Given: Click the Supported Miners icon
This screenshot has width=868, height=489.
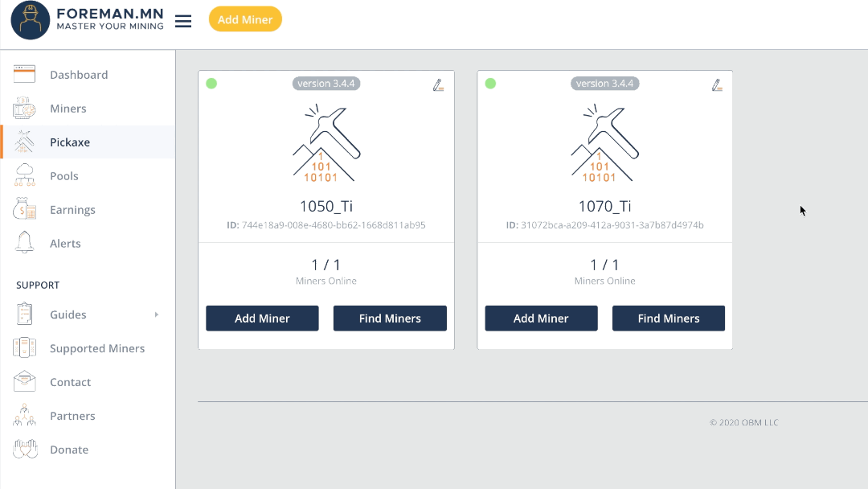Looking at the screenshot, I should [24, 347].
